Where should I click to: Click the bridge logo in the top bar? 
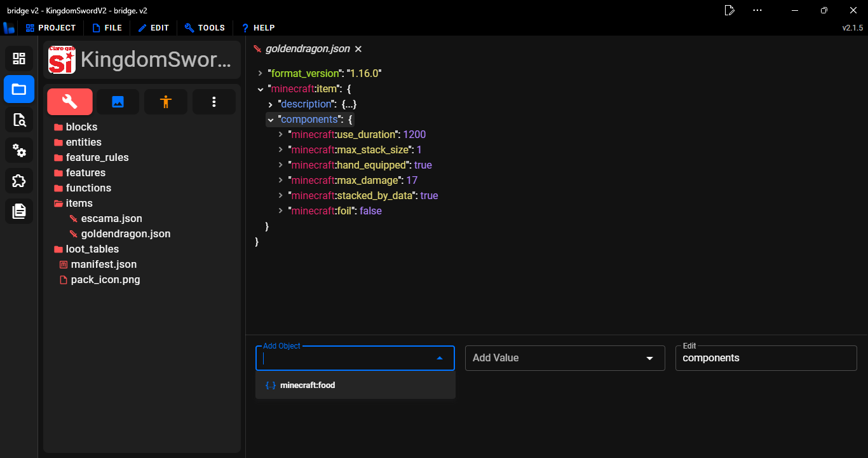coord(9,27)
